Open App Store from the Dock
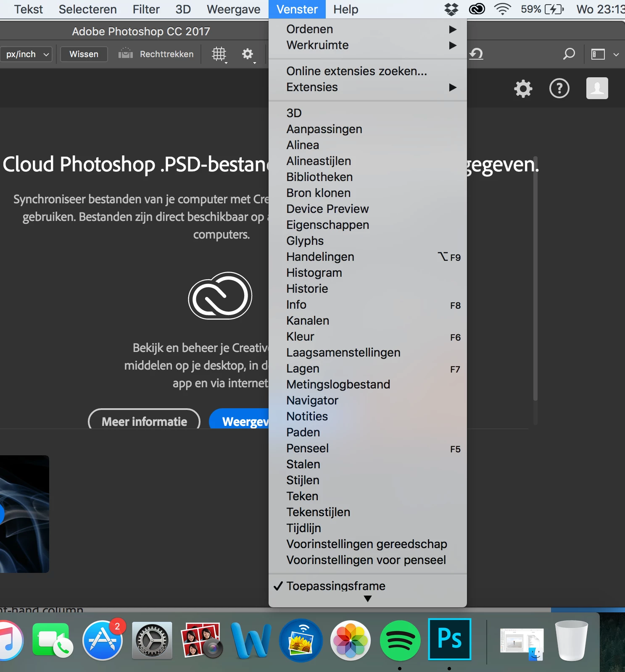This screenshot has width=625, height=672. 103,640
